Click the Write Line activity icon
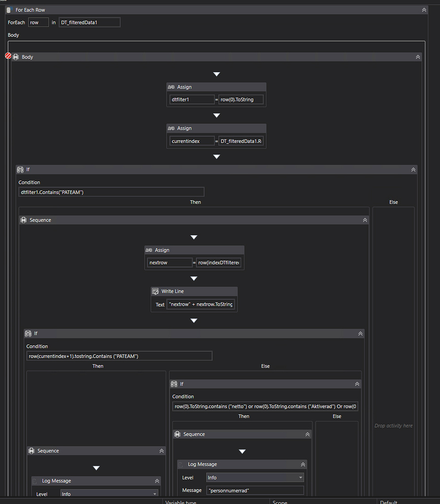 click(x=154, y=291)
